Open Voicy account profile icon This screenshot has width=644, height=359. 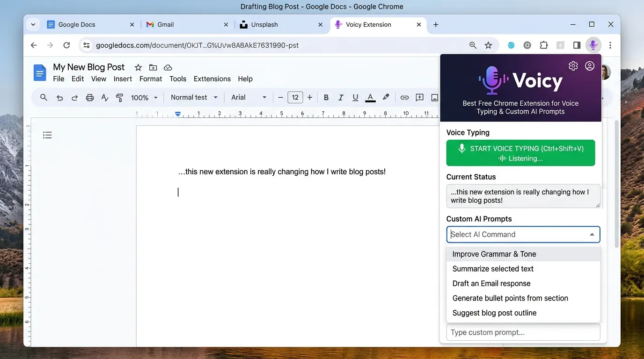click(x=590, y=66)
